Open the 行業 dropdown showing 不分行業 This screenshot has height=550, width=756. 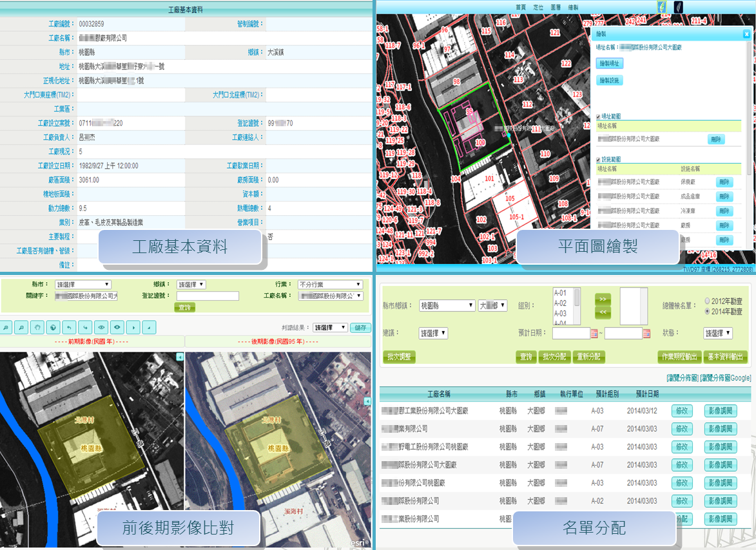330,285
